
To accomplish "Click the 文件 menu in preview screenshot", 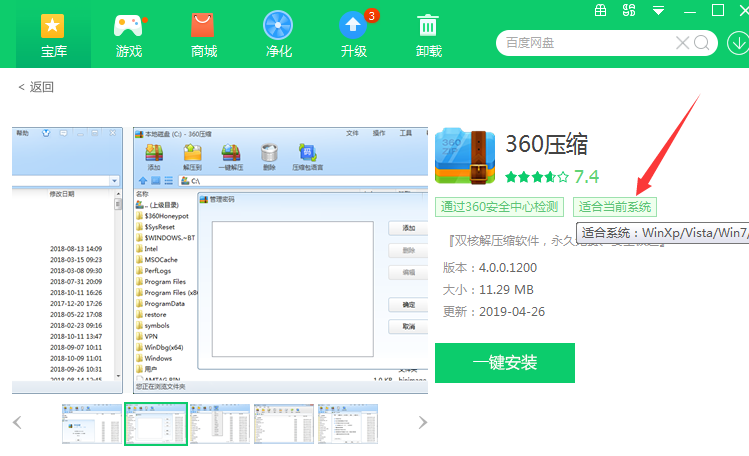I will [x=352, y=133].
